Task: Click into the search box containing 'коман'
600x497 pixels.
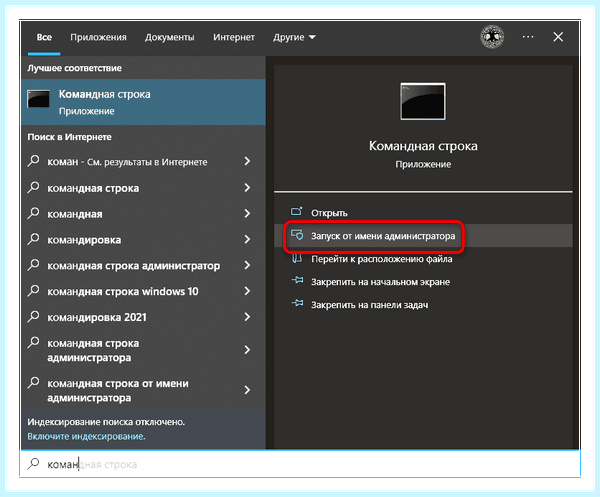Action: 300,464
